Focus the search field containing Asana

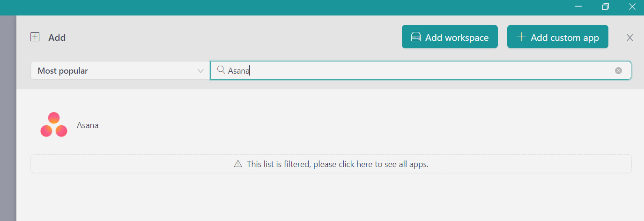[421, 70]
